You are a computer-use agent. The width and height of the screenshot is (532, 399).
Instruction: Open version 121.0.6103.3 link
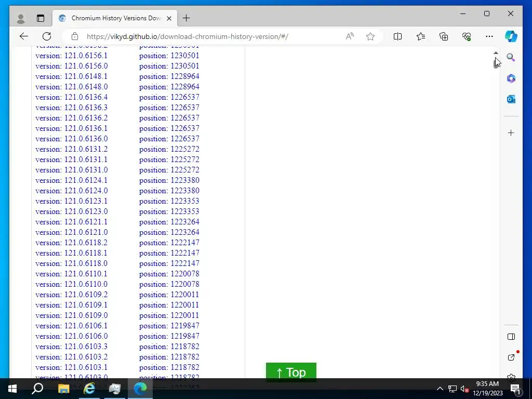click(x=71, y=347)
